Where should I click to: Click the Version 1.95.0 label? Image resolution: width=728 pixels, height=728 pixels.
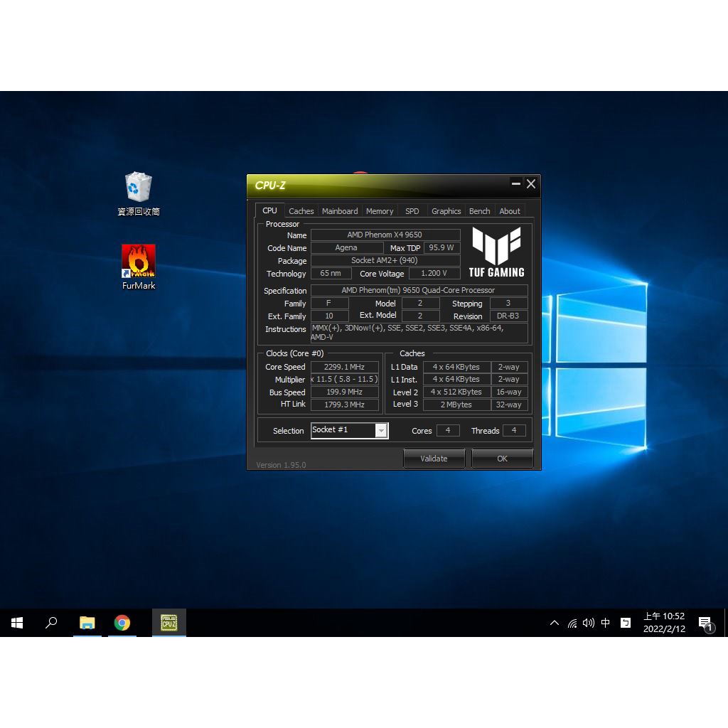click(x=281, y=465)
